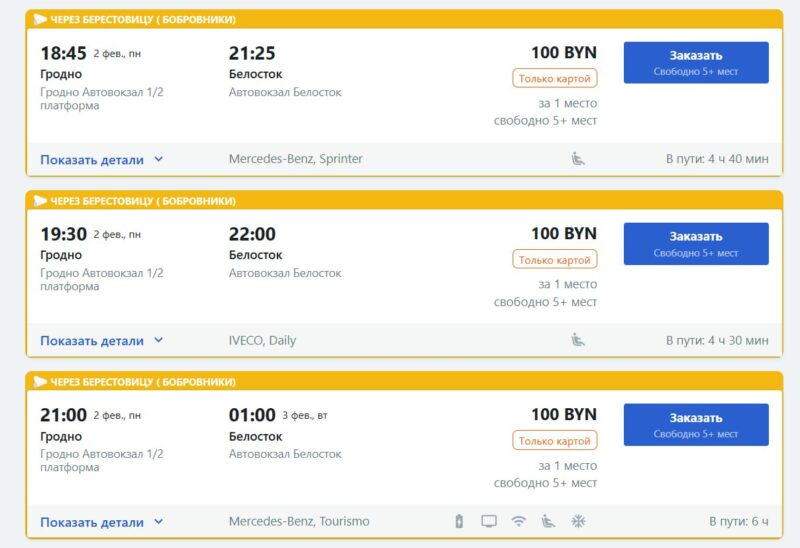Screen dimensions: 800x548
Task: Click the route header on the 21:00 trip
Action: 143,382
